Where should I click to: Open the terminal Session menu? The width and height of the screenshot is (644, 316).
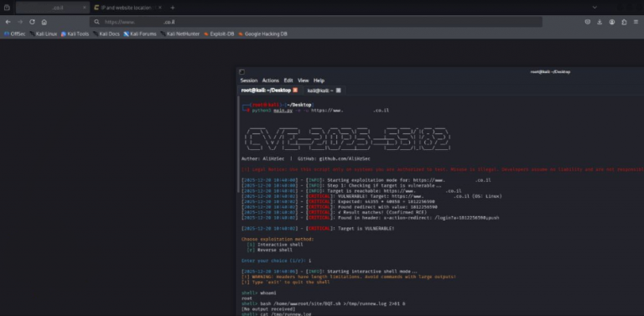tap(249, 80)
